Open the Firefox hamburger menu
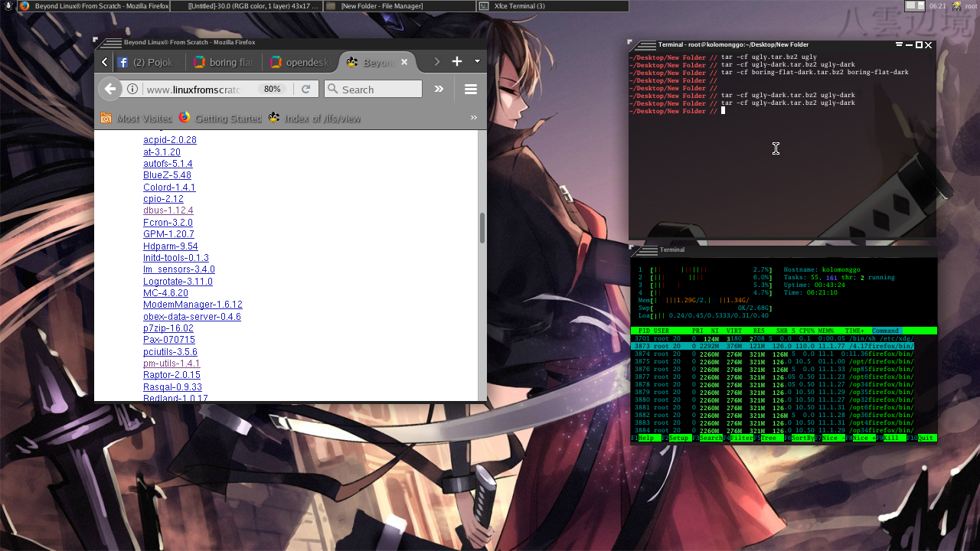This screenshot has width=980, height=551. tap(471, 89)
